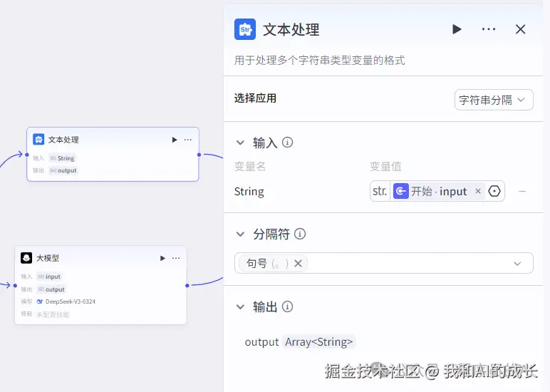Collapse the 输入 section
Screen dimensions: 550x392
[240, 143]
